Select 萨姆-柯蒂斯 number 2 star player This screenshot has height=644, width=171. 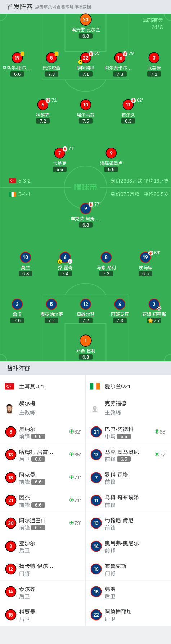(x=154, y=304)
